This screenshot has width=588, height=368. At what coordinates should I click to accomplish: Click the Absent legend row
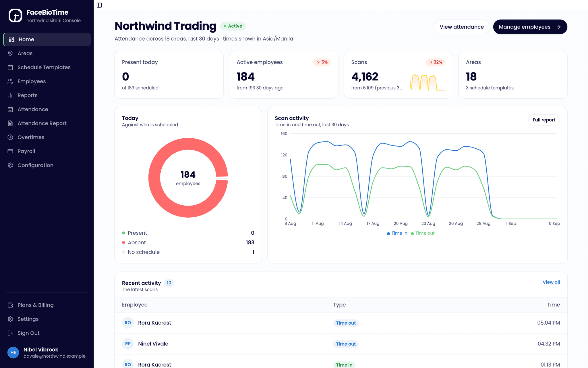coord(188,242)
